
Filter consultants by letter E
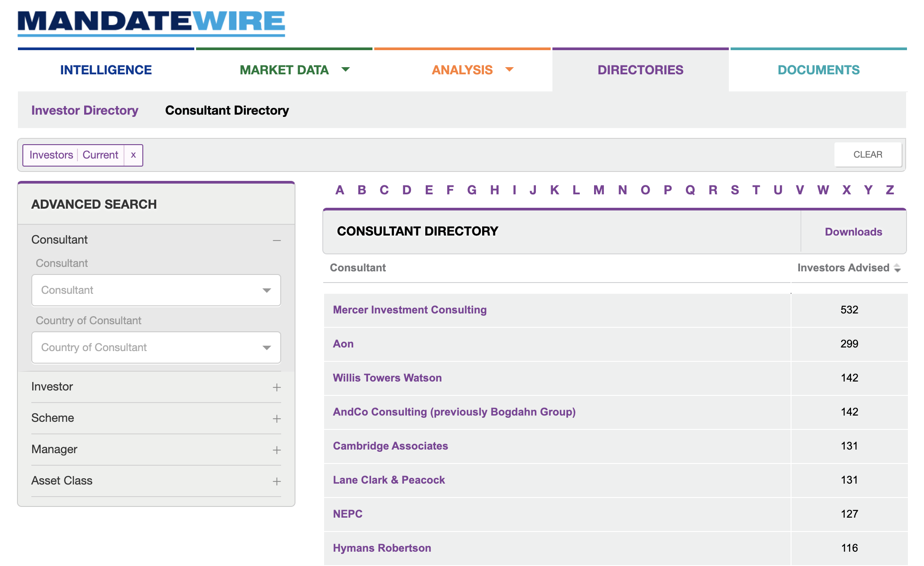click(429, 190)
